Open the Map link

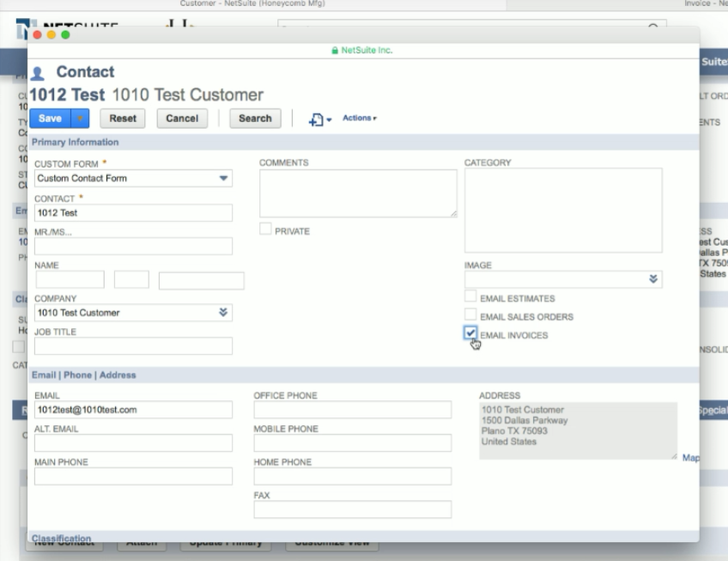[690, 458]
